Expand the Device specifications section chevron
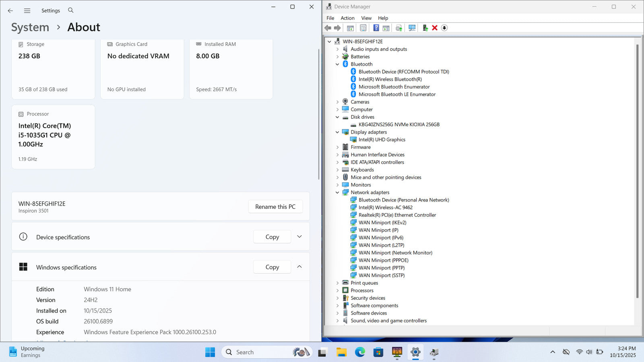The width and height of the screenshot is (644, 362). tap(299, 237)
